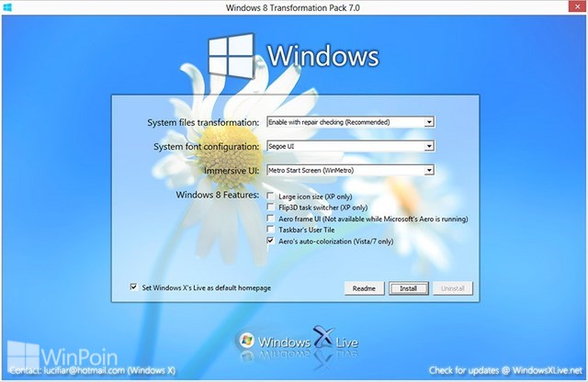Click the large Windows logo banner
This screenshot has width=588, height=382.
pyautogui.click(x=294, y=55)
